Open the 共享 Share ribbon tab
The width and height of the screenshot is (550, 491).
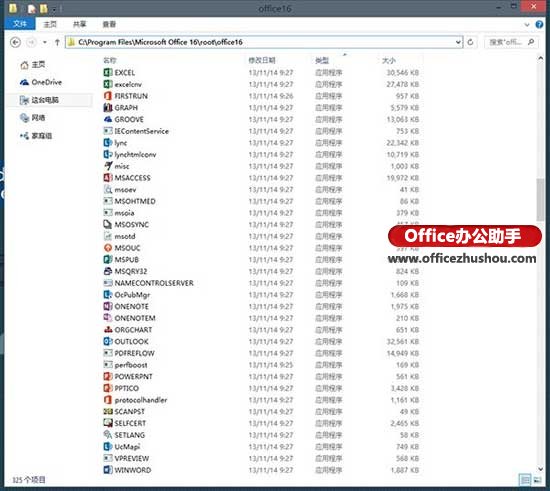click(80, 24)
